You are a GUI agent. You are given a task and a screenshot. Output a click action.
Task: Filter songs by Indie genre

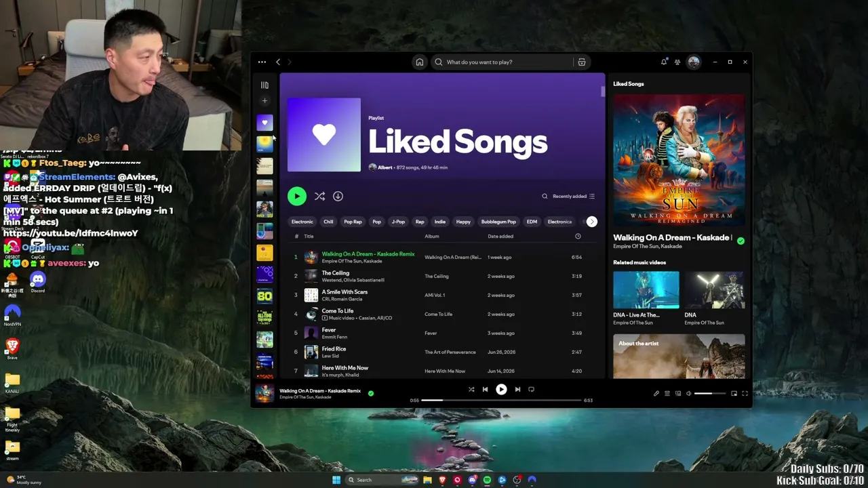tap(440, 222)
